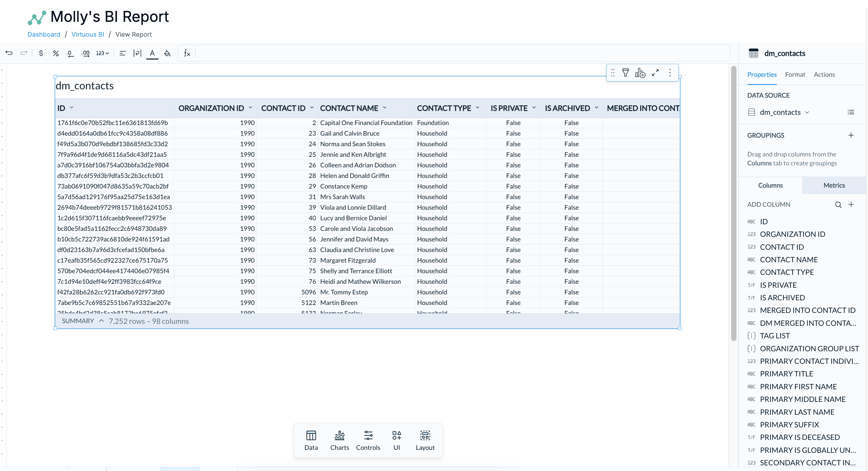The image size is (868, 471).
Task: Switch to the Format tab
Action: pyautogui.click(x=795, y=74)
